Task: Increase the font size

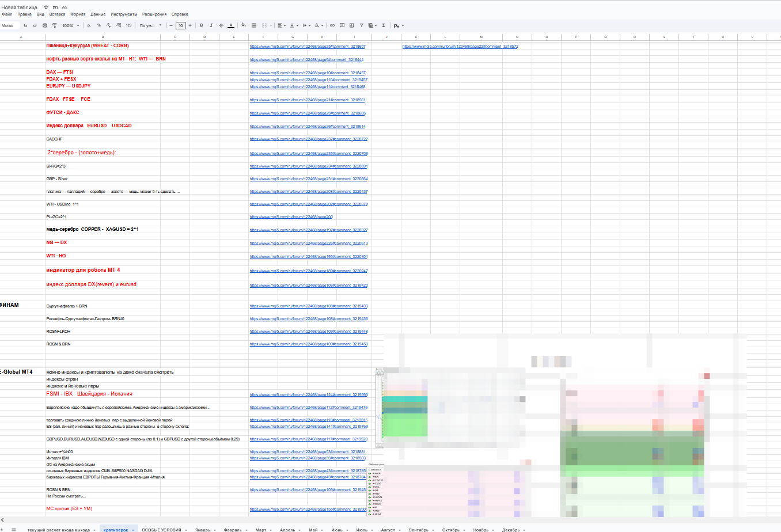Action: tap(190, 25)
